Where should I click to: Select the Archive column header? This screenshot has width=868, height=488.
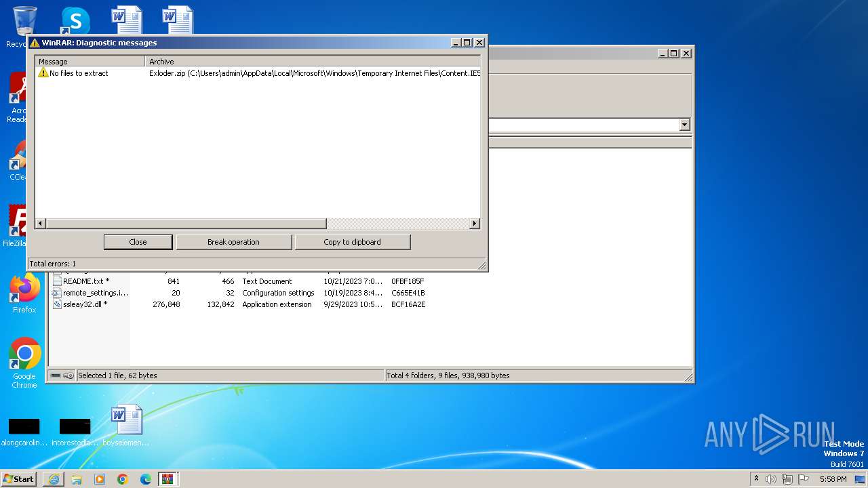tap(313, 62)
